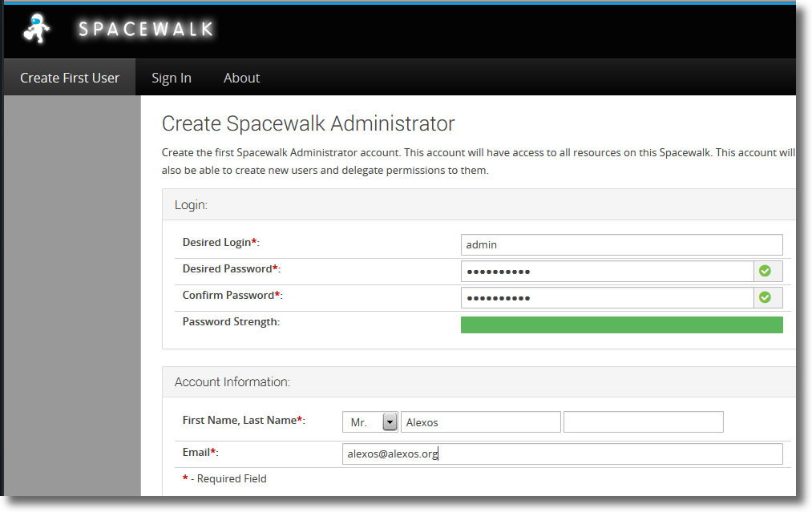Go to the Sign In tab
This screenshot has width=812, height=512.
tap(172, 78)
